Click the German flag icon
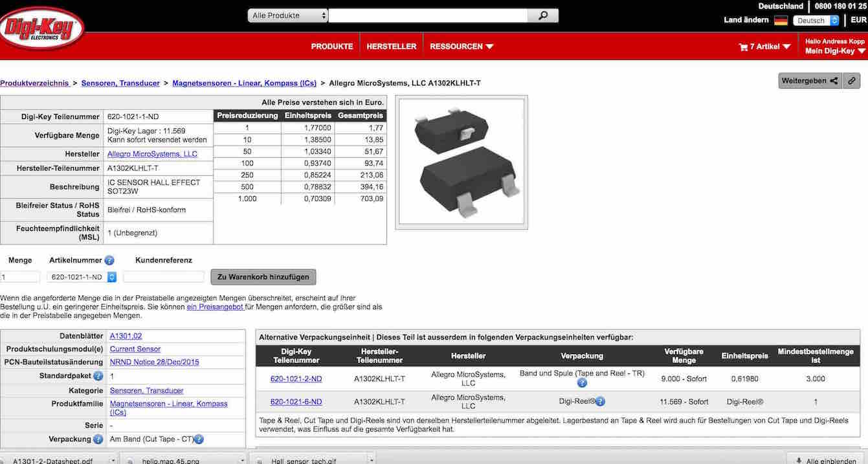Image resolution: width=868 pixels, height=464 pixels. tap(781, 20)
